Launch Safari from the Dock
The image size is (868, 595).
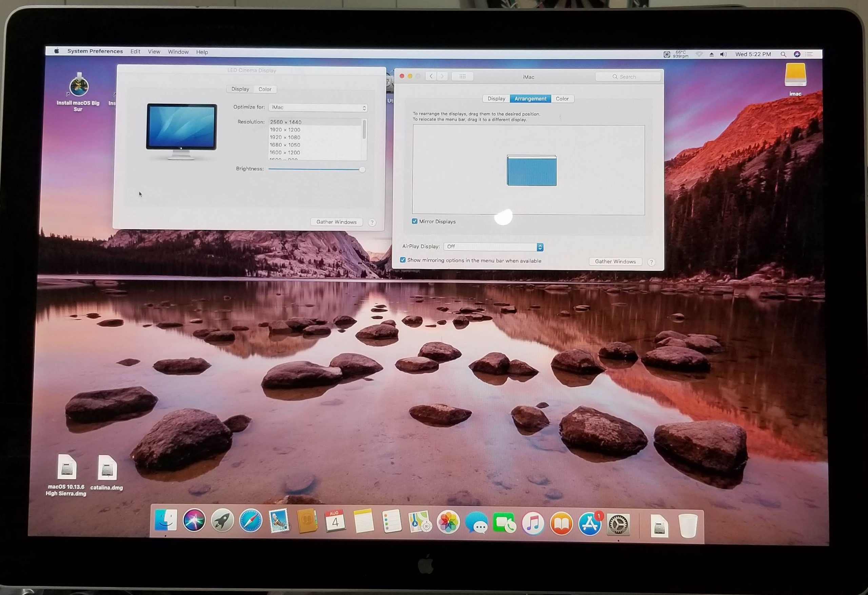click(251, 521)
